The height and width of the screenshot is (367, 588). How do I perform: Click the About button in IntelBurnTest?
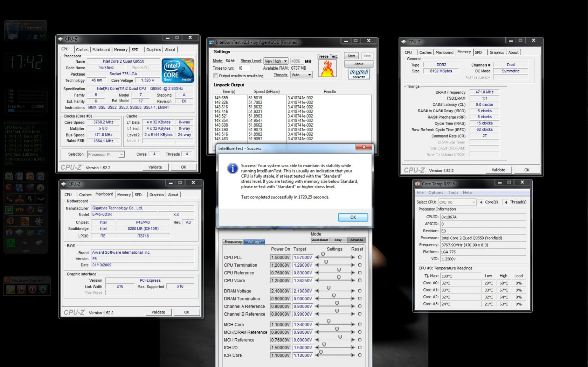click(359, 64)
